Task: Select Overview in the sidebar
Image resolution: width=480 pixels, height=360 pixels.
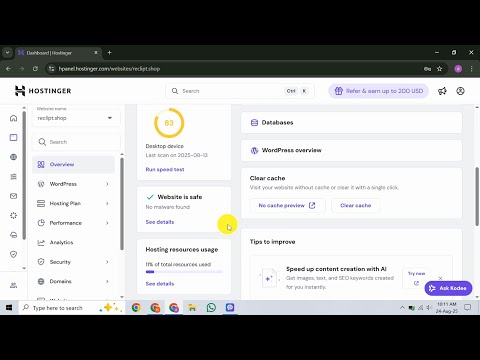Action: click(x=73, y=164)
